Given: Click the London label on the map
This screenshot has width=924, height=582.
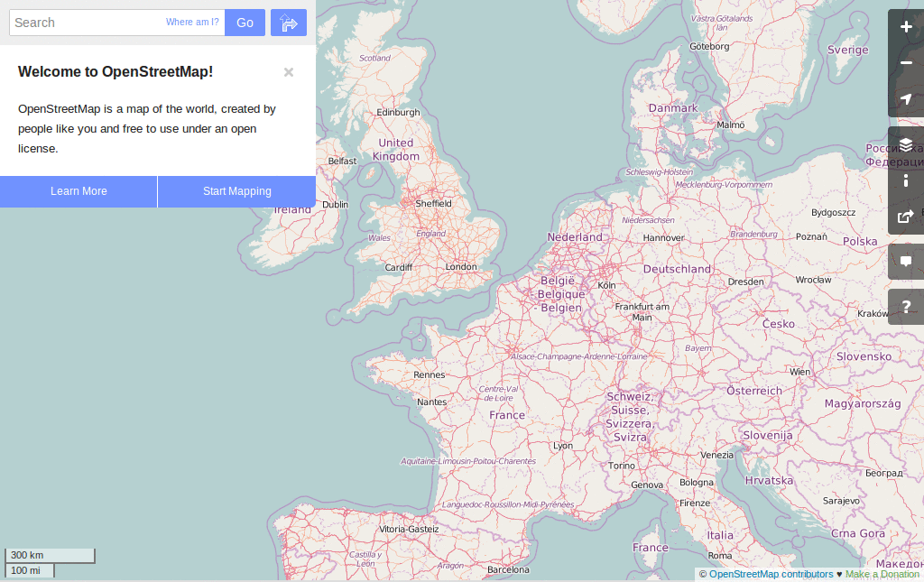Looking at the screenshot, I should click(461, 266).
